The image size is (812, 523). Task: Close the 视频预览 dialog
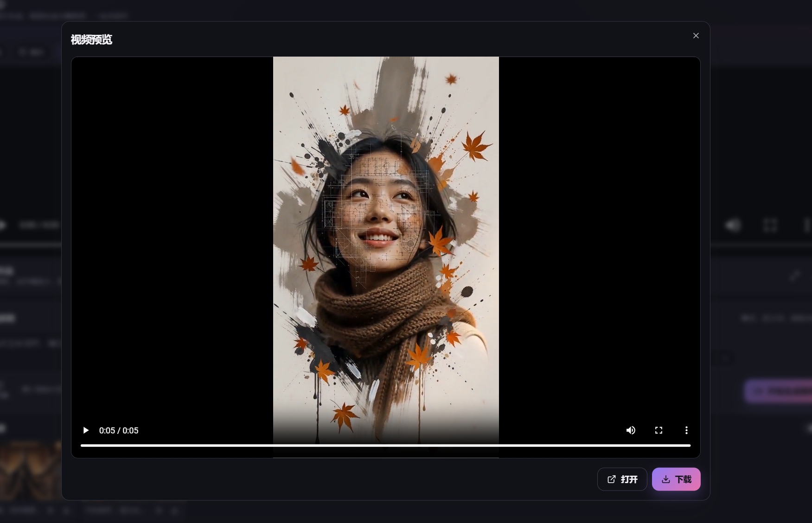[x=696, y=36]
